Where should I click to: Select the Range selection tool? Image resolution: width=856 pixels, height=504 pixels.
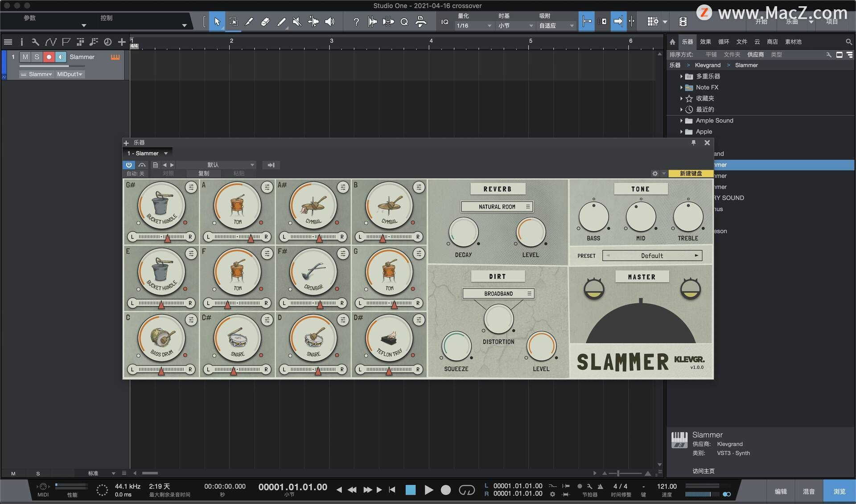point(233,21)
